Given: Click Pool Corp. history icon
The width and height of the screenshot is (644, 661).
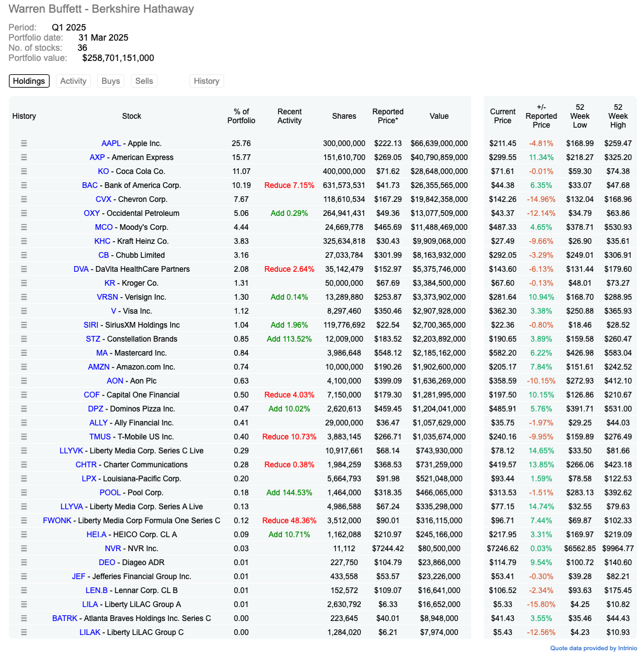Looking at the screenshot, I should (x=24, y=492).
